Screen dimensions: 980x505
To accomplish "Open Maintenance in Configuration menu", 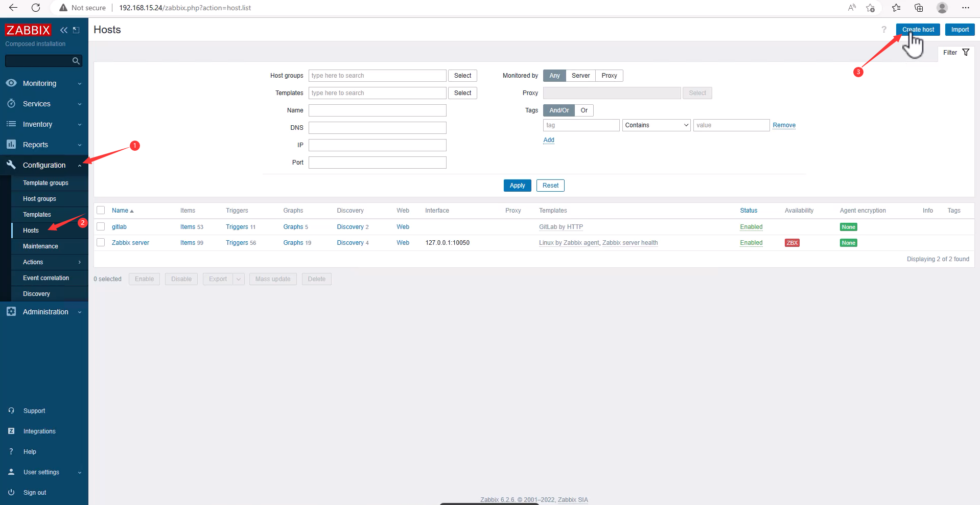I will coord(40,246).
